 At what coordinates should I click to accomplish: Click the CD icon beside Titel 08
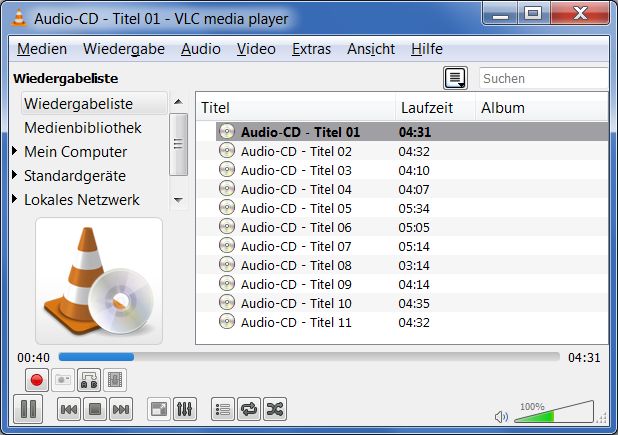(x=227, y=264)
